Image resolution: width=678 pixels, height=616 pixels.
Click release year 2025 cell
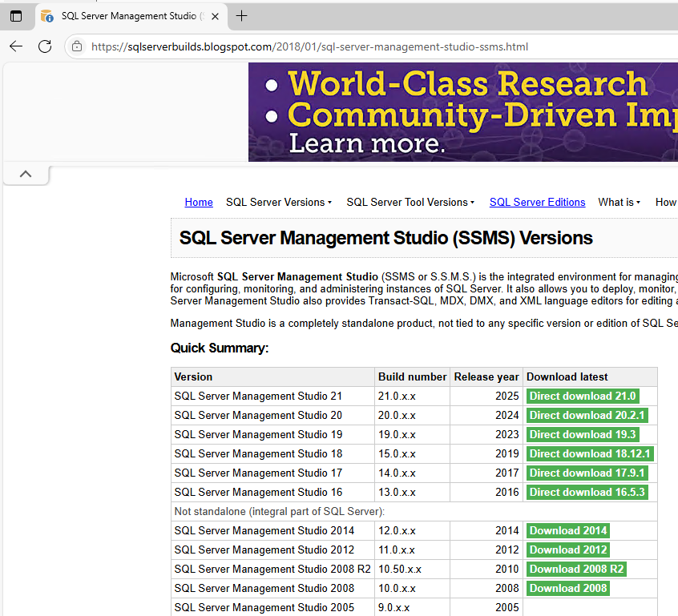pyautogui.click(x=486, y=396)
